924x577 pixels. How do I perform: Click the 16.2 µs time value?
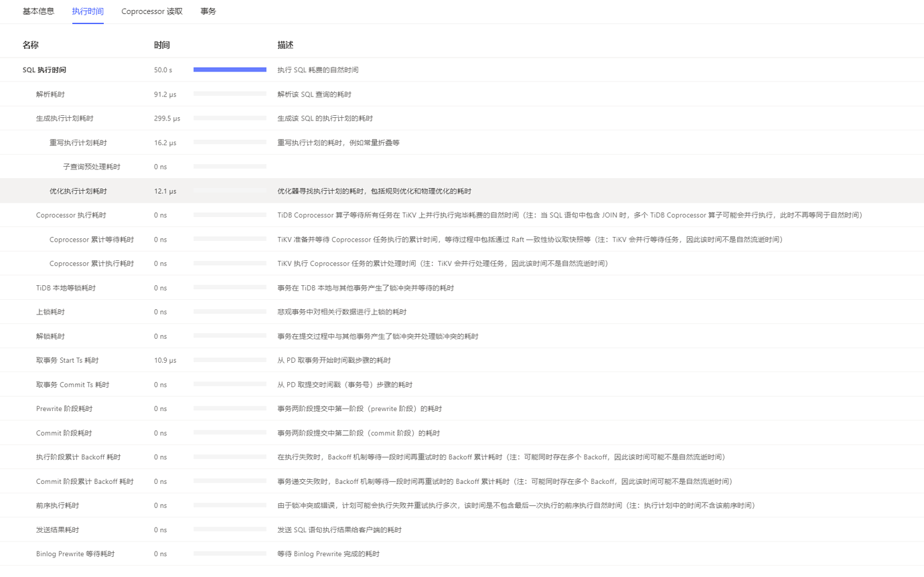click(165, 143)
